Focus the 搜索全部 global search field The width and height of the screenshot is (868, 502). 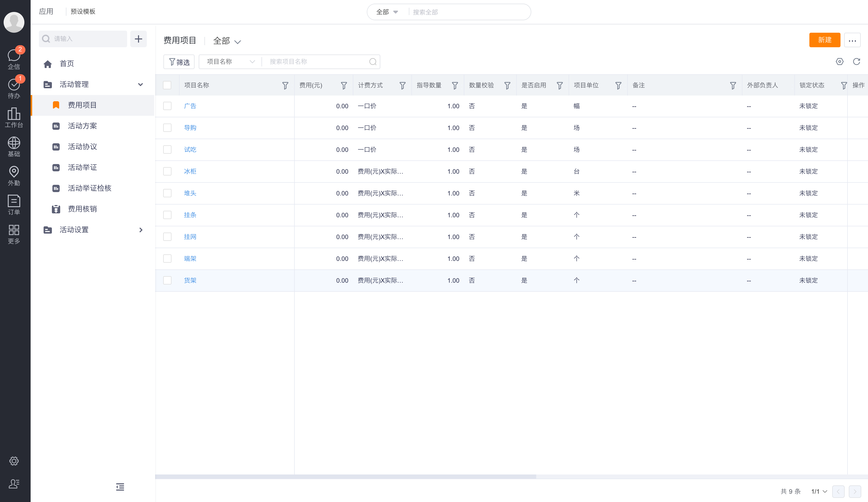(469, 12)
